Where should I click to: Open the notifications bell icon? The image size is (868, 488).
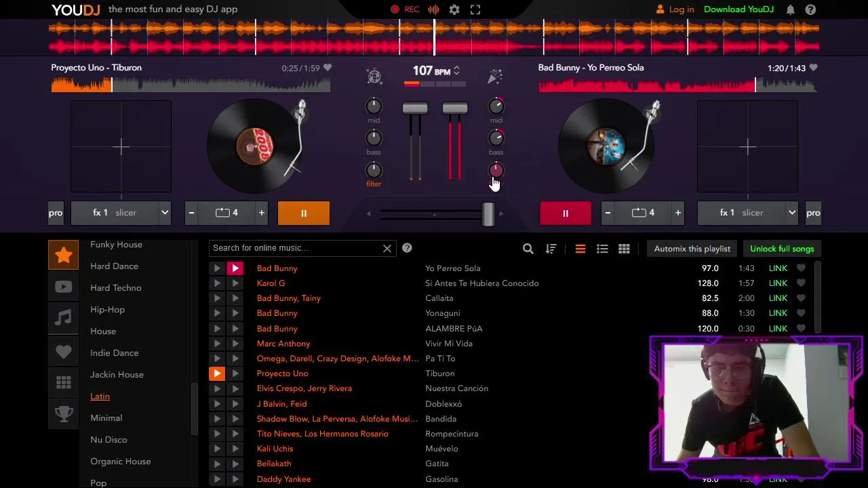790,9
